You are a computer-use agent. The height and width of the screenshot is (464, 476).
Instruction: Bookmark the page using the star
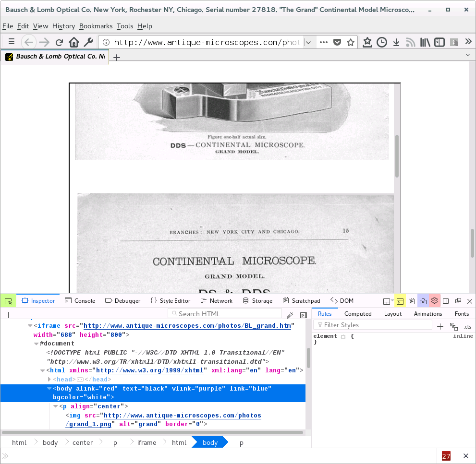[352, 42]
